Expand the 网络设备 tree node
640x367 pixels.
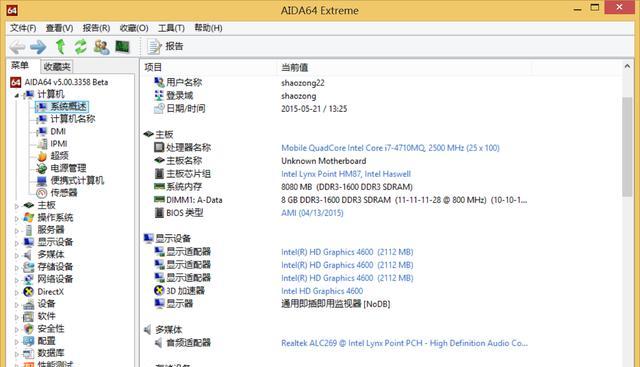point(17,280)
